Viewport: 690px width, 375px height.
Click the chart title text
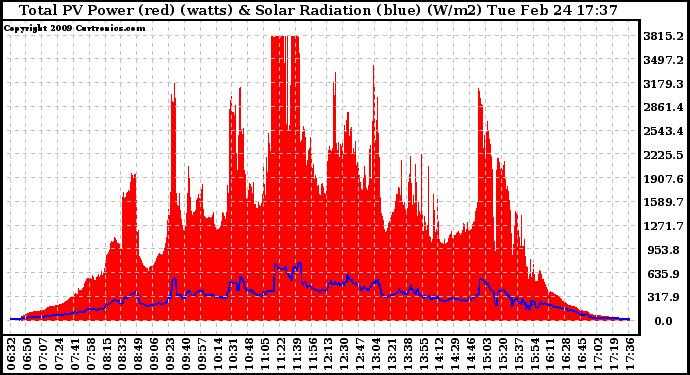click(318, 10)
